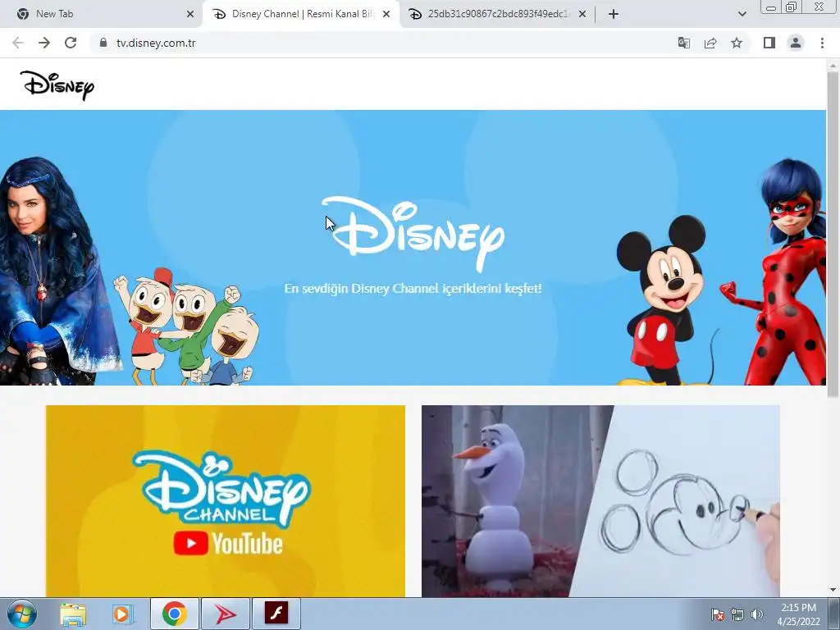Screen dimensions: 840x630
Task: Click the Action Center flag tray icon
Action: [718, 614]
